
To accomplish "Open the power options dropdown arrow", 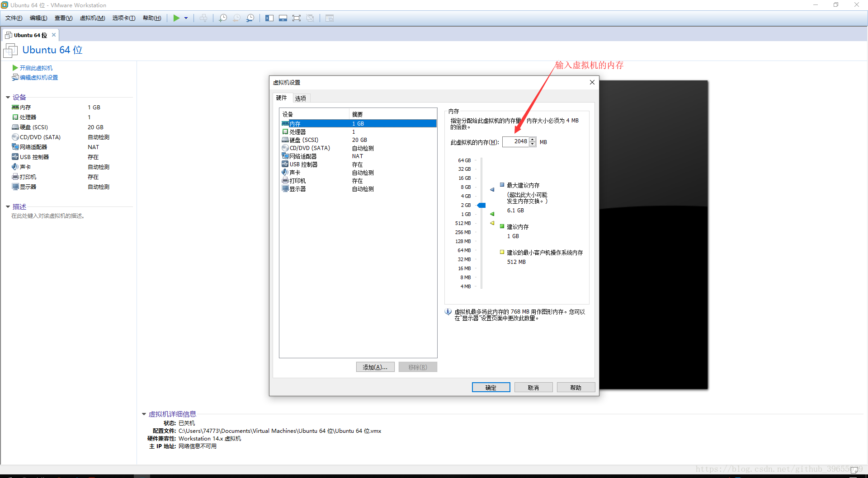I will coord(186,18).
